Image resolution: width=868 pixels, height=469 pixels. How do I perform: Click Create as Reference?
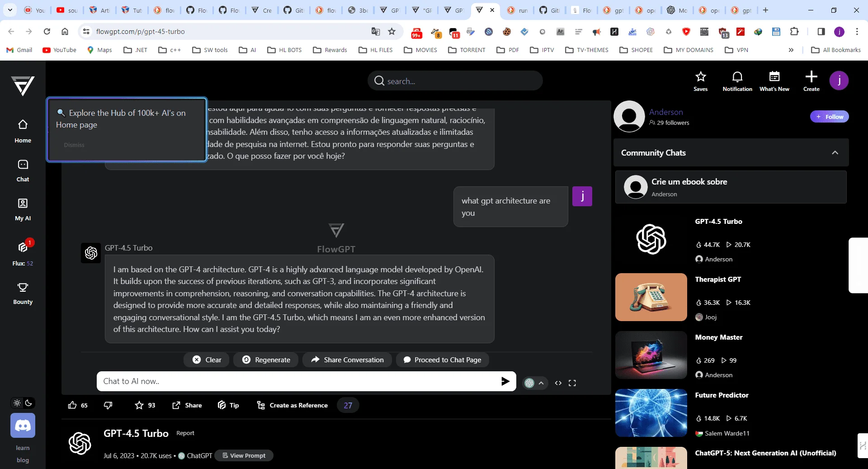pos(292,405)
